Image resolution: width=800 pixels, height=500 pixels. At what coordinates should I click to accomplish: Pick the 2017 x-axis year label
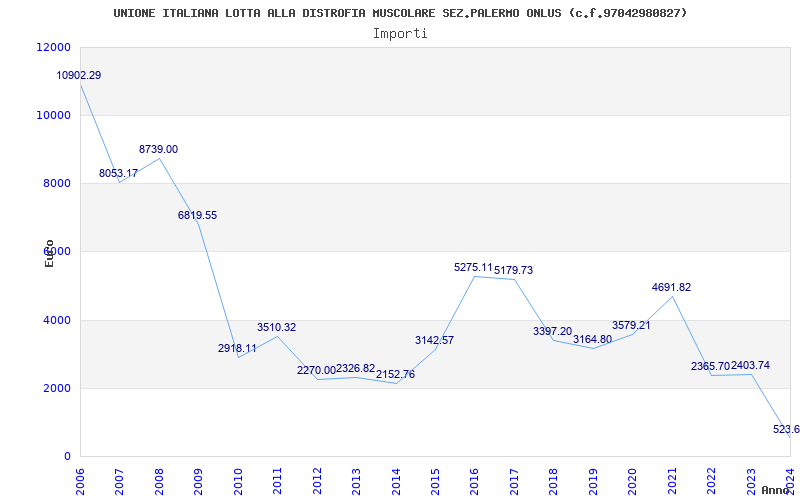point(514,481)
